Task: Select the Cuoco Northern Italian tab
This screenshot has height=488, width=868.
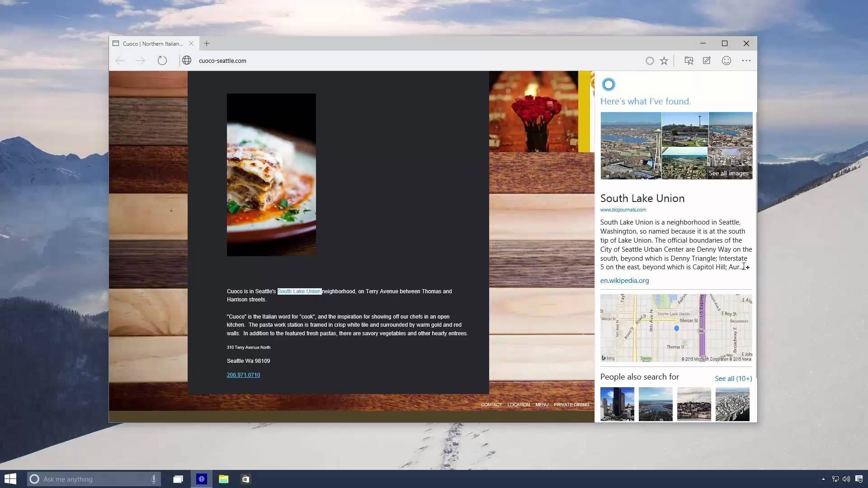Action: [151, 43]
